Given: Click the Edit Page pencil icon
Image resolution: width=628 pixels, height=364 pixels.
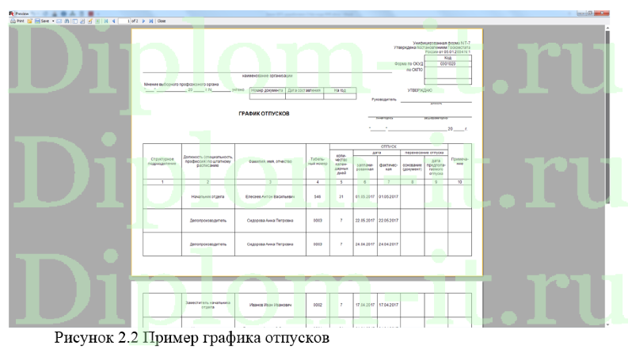Looking at the screenshot, I should (x=90, y=21).
